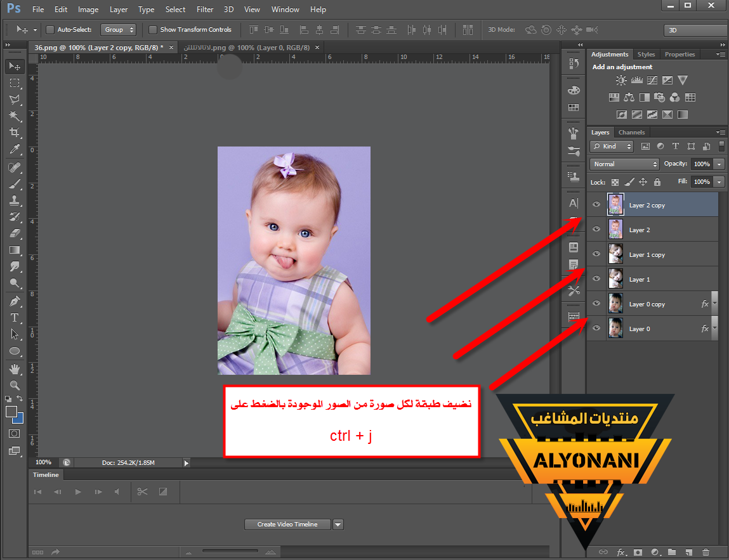This screenshot has height=560, width=729.
Task: Open the Filter menu
Action: tap(204, 10)
